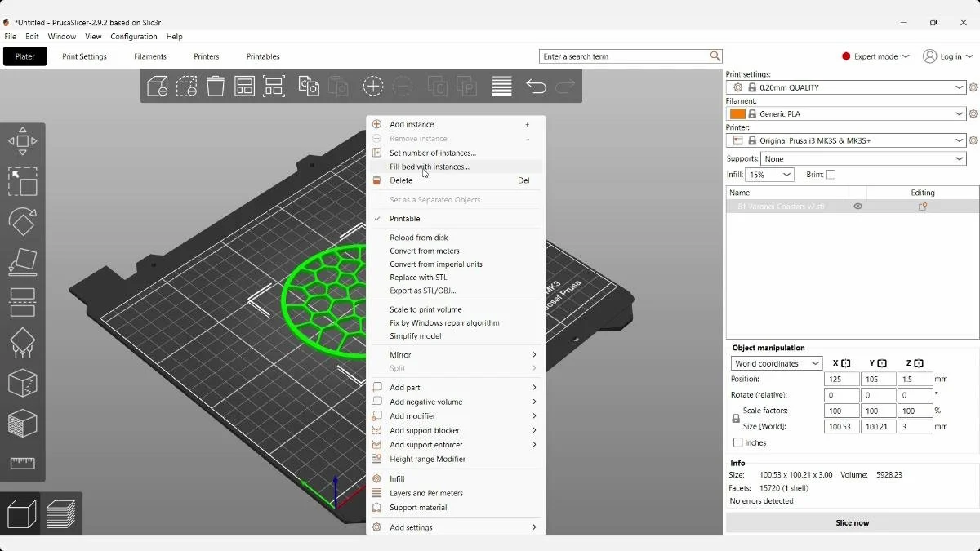Viewport: 980px width, 551px height.
Task: Click the Copy toolbar icon
Action: pos(309,86)
